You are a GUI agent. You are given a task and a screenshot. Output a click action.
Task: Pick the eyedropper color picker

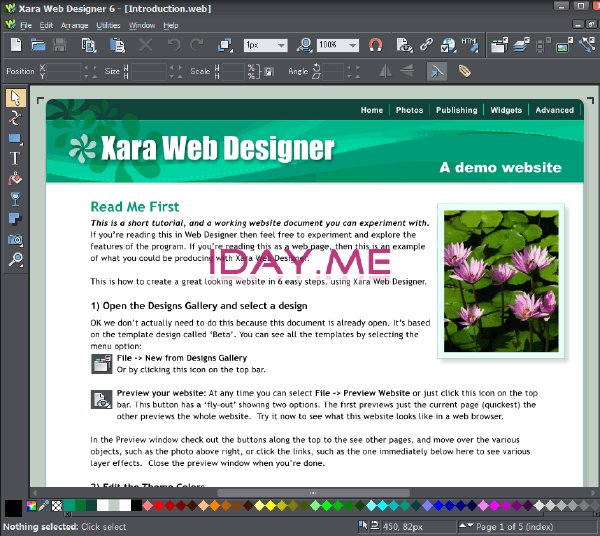coord(44,506)
